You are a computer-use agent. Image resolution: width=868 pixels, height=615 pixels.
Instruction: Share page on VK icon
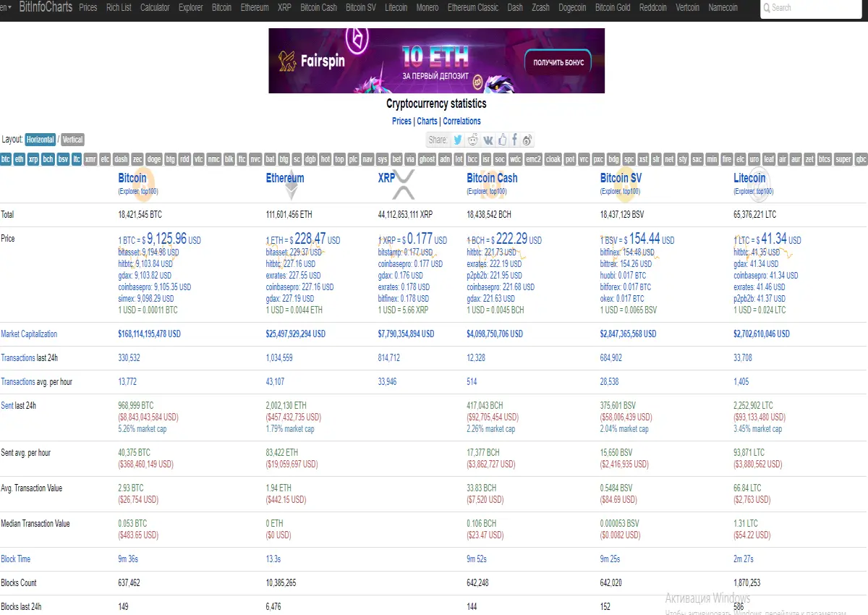click(x=488, y=140)
